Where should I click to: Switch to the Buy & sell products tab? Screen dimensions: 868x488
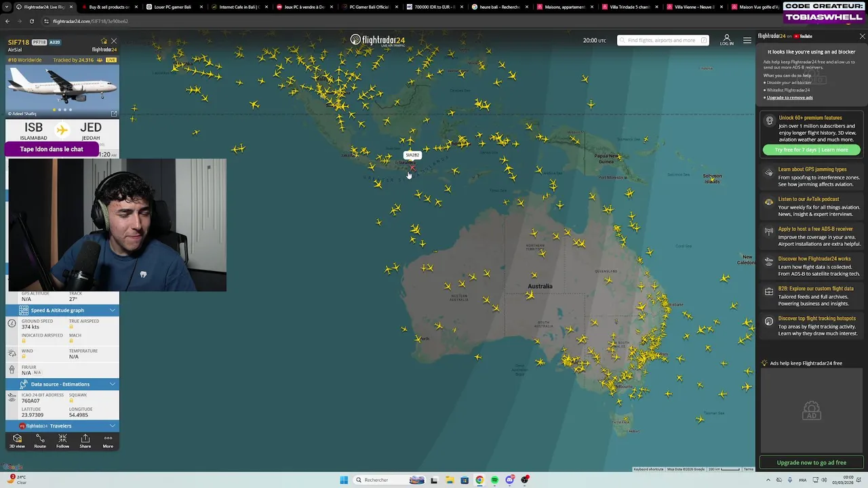pyautogui.click(x=108, y=7)
